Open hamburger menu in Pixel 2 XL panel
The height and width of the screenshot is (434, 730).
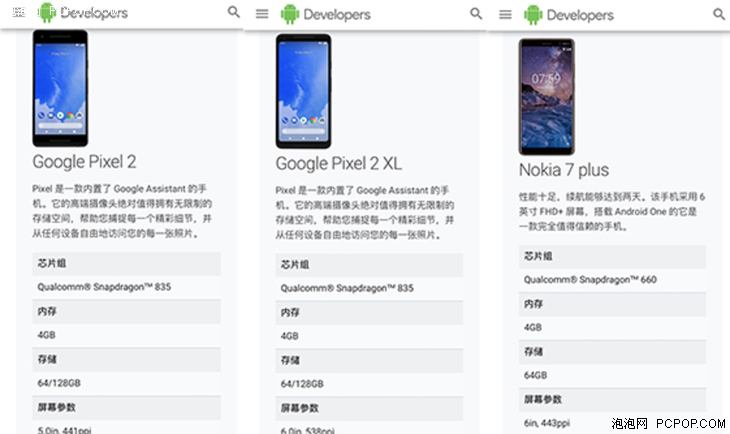click(x=262, y=14)
